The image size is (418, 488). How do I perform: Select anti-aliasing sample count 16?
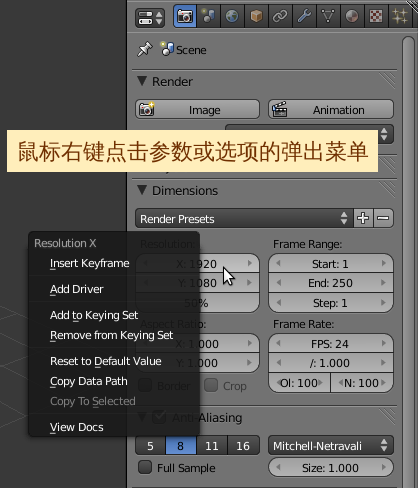pos(243,446)
